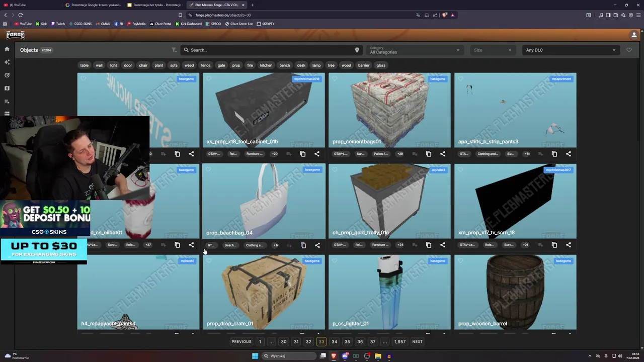Add prop_cementbags01 to a list
644x362 pixels.
pyautogui.click(x=415, y=154)
